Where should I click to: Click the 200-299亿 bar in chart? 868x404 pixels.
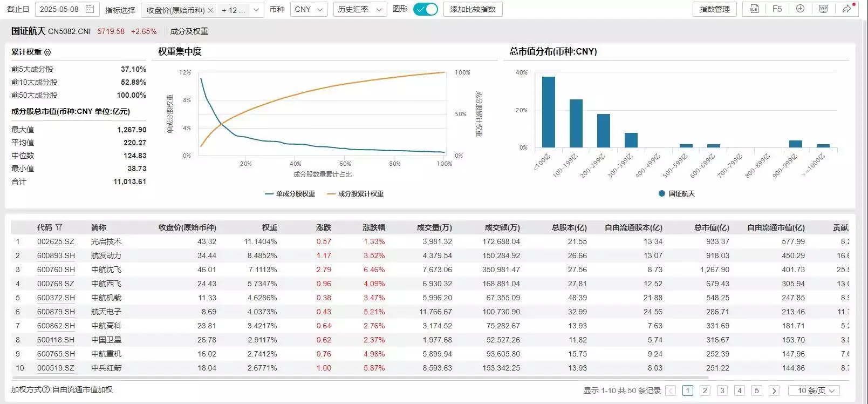604,131
